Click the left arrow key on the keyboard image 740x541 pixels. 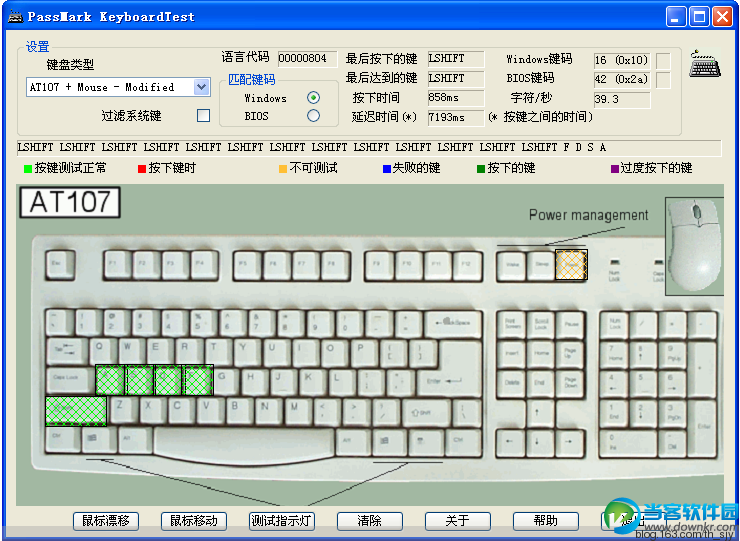tap(511, 442)
